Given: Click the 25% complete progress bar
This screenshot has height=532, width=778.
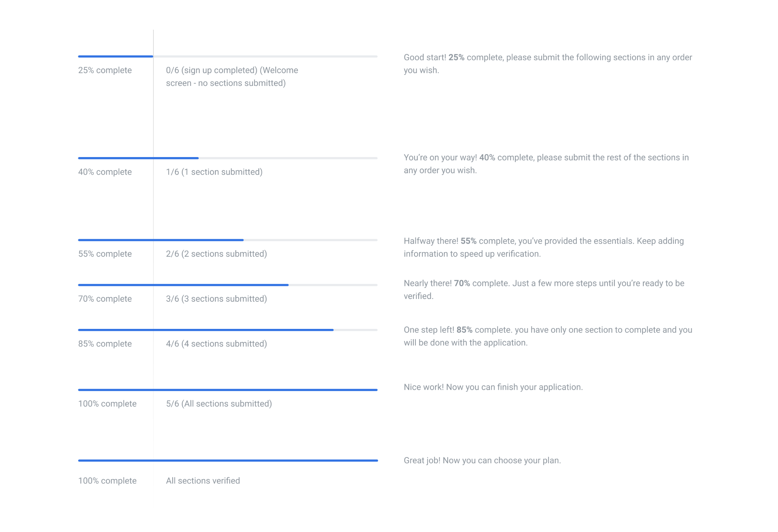Looking at the screenshot, I should [x=228, y=56].
